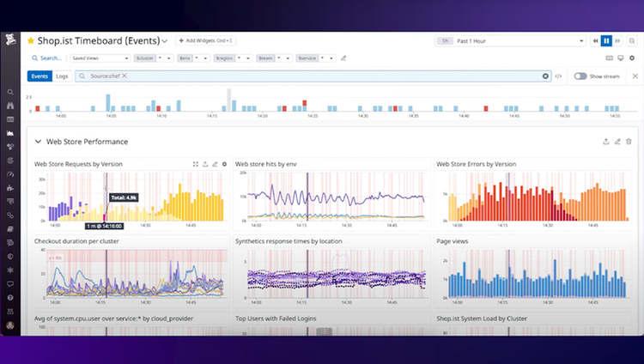The height and width of the screenshot is (364, 644).
Task: Pause live updates with the pause button
Action: (606, 40)
